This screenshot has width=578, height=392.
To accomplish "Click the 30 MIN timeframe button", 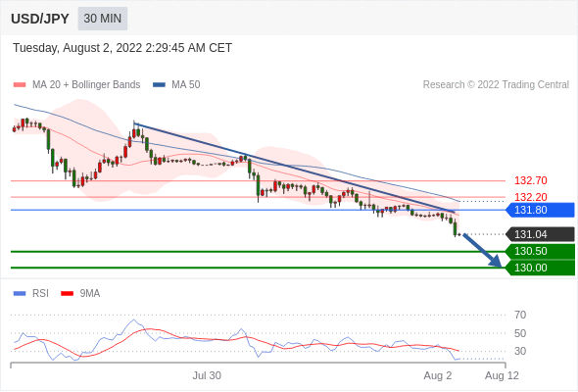I will (x=103, y=19).
